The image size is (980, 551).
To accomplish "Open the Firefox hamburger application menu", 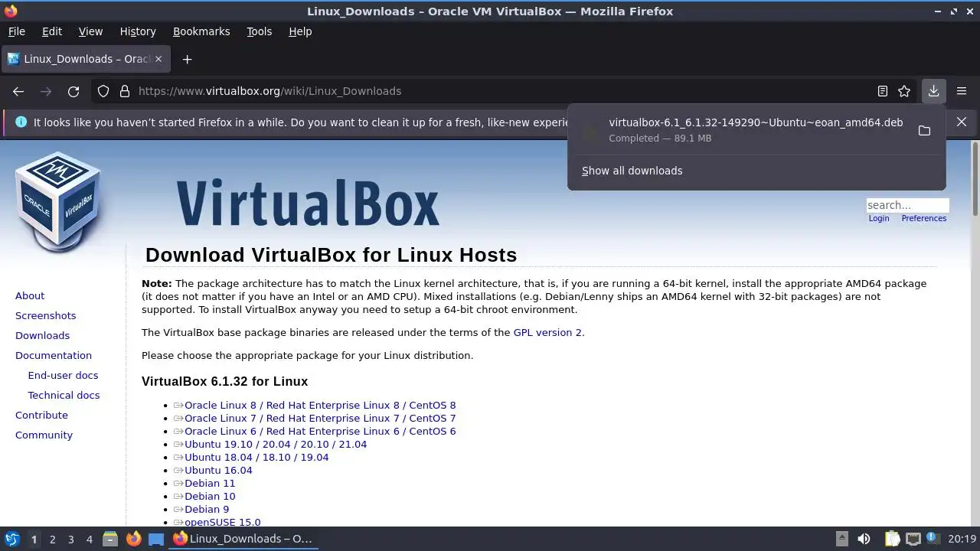I will [962, 91].
